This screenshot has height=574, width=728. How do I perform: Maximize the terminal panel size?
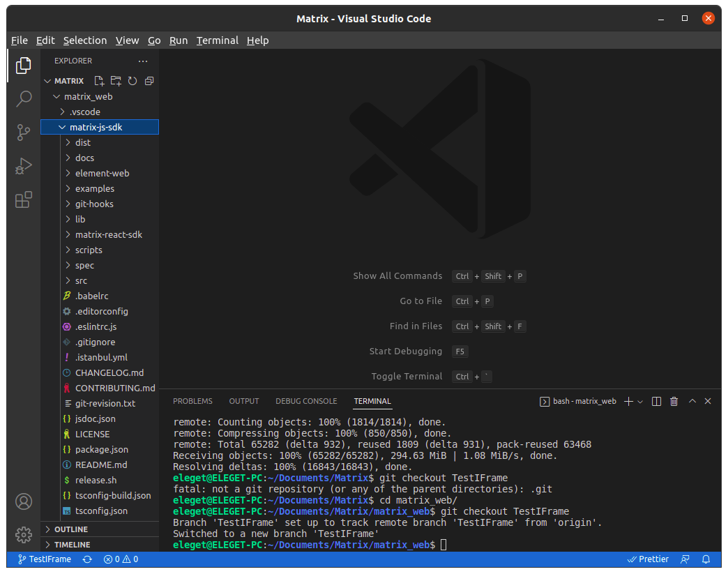[x=692, y=401]
